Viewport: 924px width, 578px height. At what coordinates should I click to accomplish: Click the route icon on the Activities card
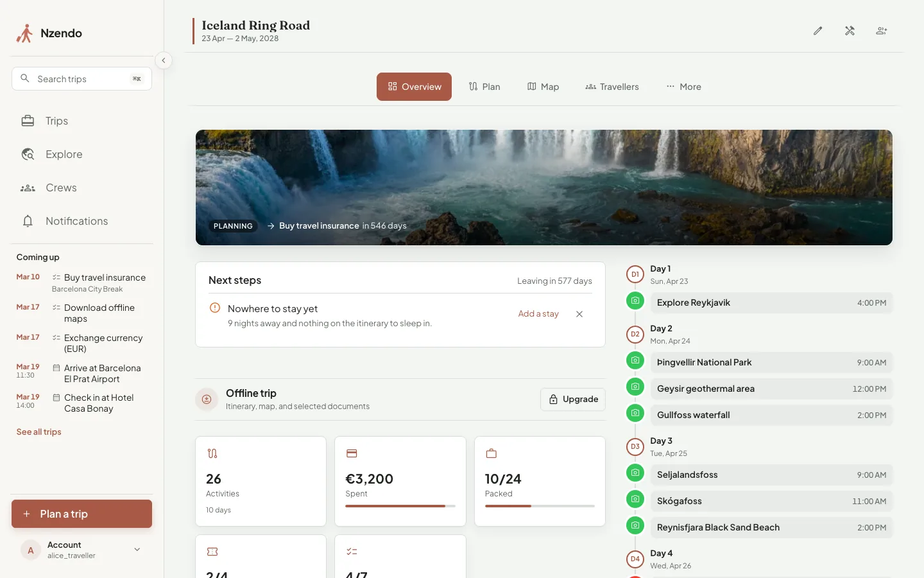pos(212,453)
